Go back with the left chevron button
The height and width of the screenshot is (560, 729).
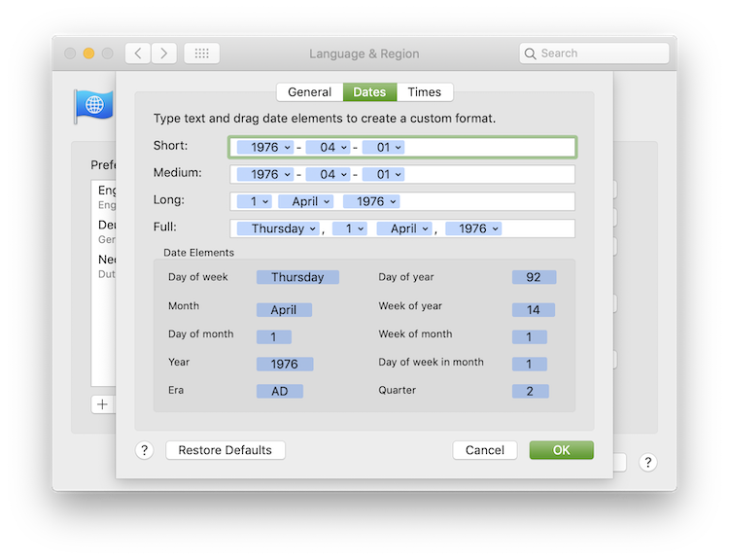[138, 53]
